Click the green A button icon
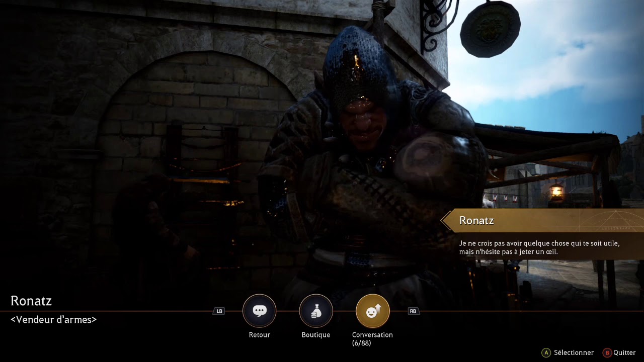The height and width of the screenshot is (362, 644). pyautogui.click(x=546, y=353)
